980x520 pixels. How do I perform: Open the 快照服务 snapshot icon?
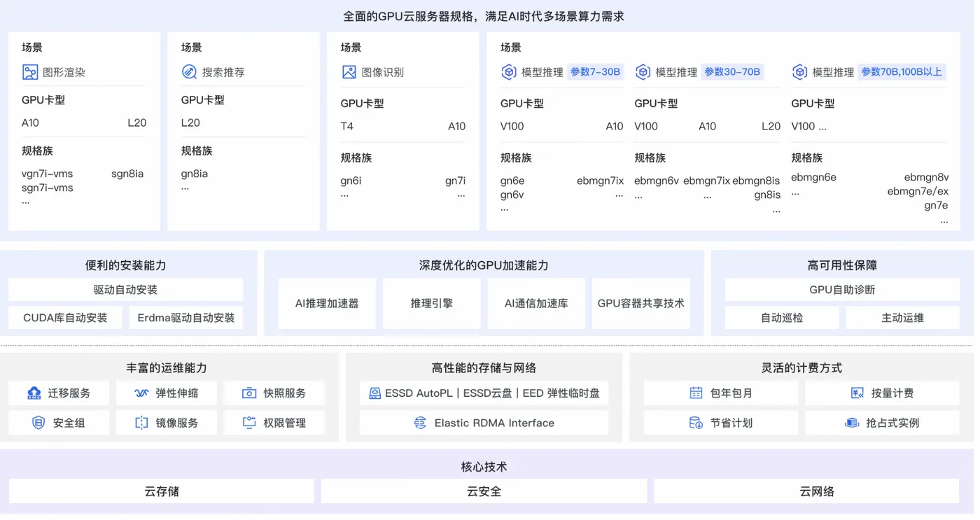pyautogui.click(x=248, y=393)
